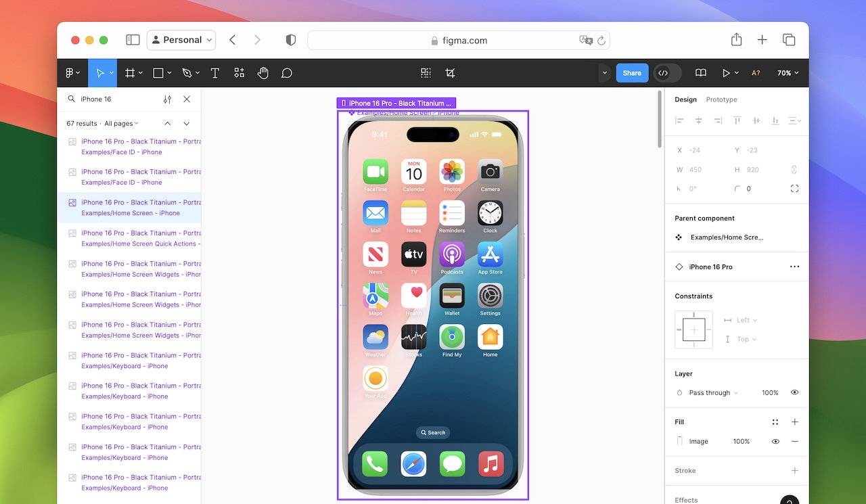Select the Pen tool
Image resolution: width=866 pixels, height=504 pixels.
click(187, 73)
